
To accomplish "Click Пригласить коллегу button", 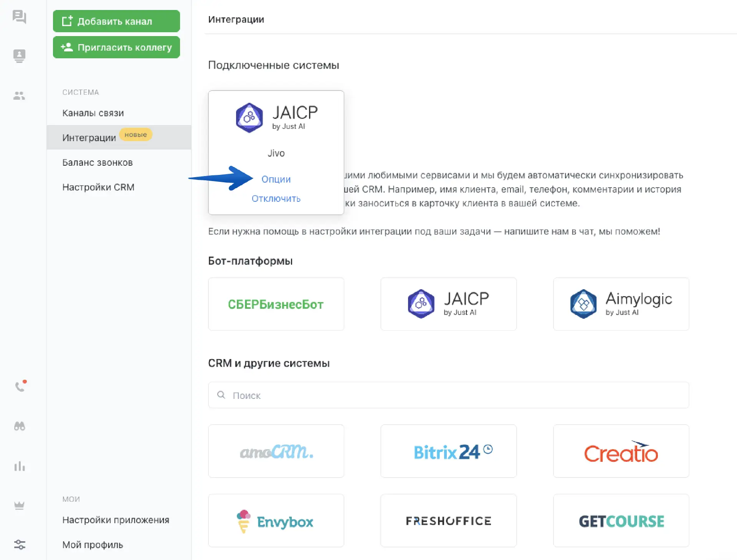I will tap(116, 47).
